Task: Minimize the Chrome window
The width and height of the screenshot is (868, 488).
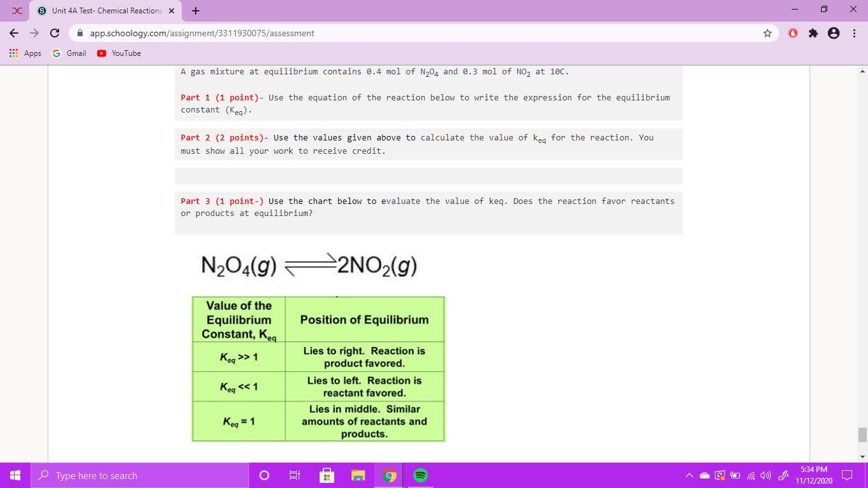Action: [x=795, y=10]
